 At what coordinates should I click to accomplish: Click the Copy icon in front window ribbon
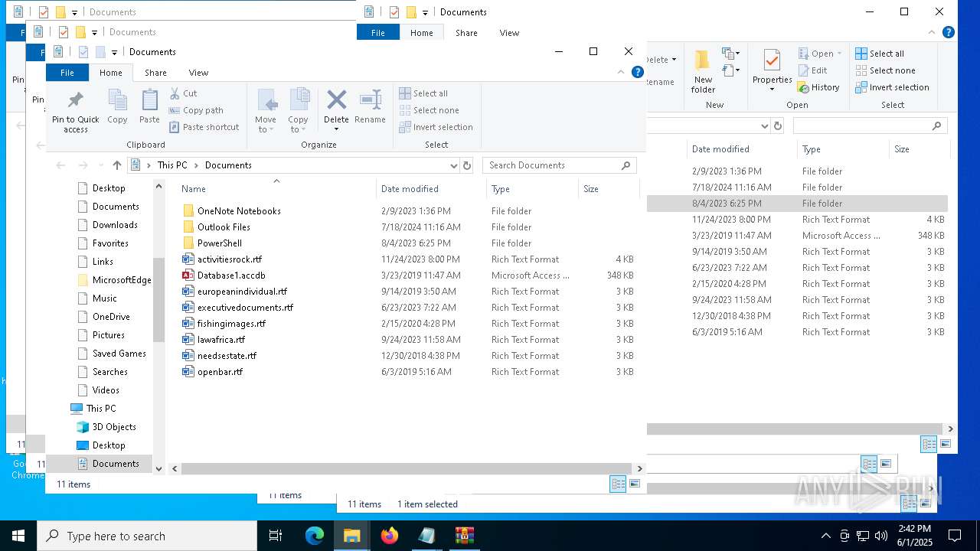117,106
